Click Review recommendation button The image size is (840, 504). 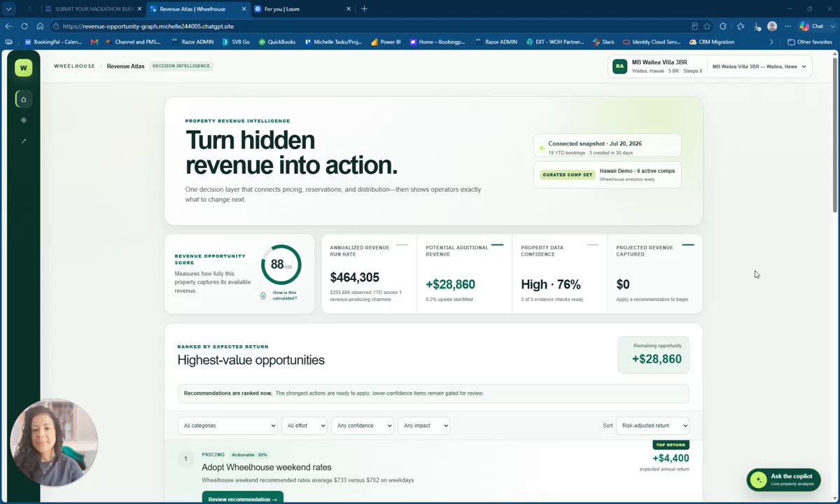coord(242,498)
